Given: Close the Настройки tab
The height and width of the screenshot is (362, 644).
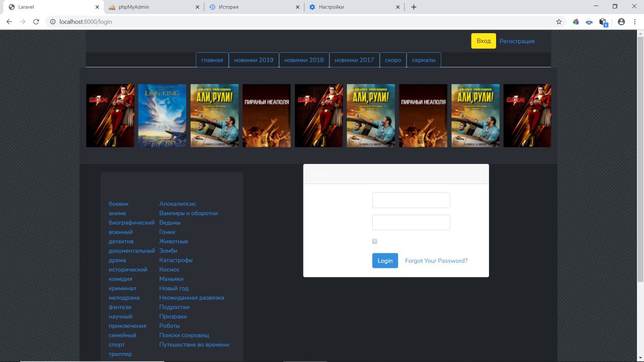Looking at the screenshot, I should (397, 7).
